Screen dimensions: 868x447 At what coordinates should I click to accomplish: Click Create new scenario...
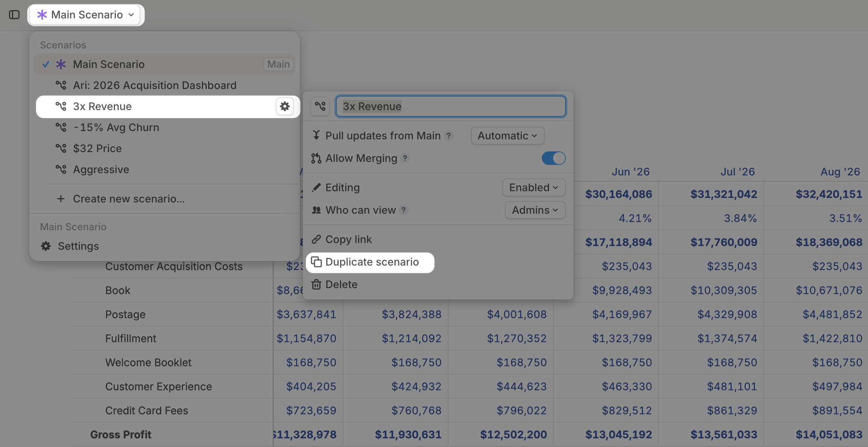pyautogui.click(x=129, y=199)
